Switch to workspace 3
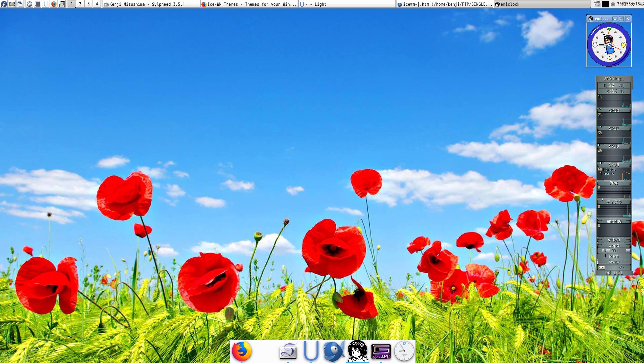This screenshot has width=644, height=363. 88,4
